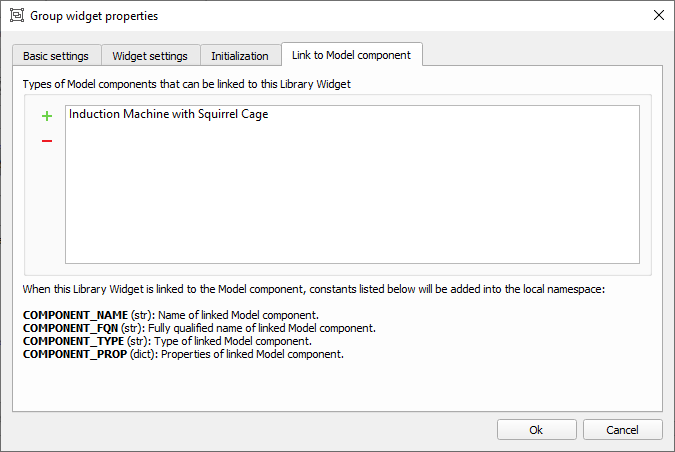Click the 'Types of Model components' heading
The width and height of the screenshot is (675, 452).
point(186,84)
